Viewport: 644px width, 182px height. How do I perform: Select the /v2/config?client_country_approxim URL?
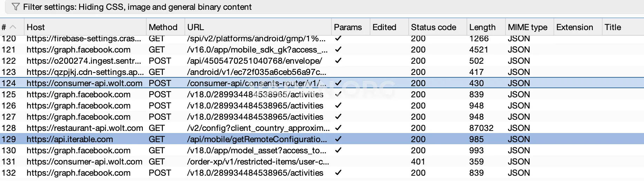click(x=259, y=128)
